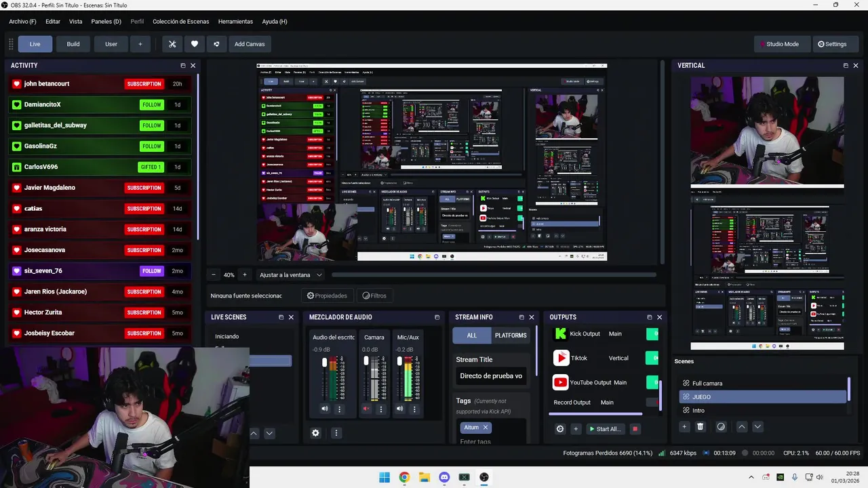Viewport: 868px width, 488px height.
Task: Float the Stream Info panel
Action: [x=521, y=317]
